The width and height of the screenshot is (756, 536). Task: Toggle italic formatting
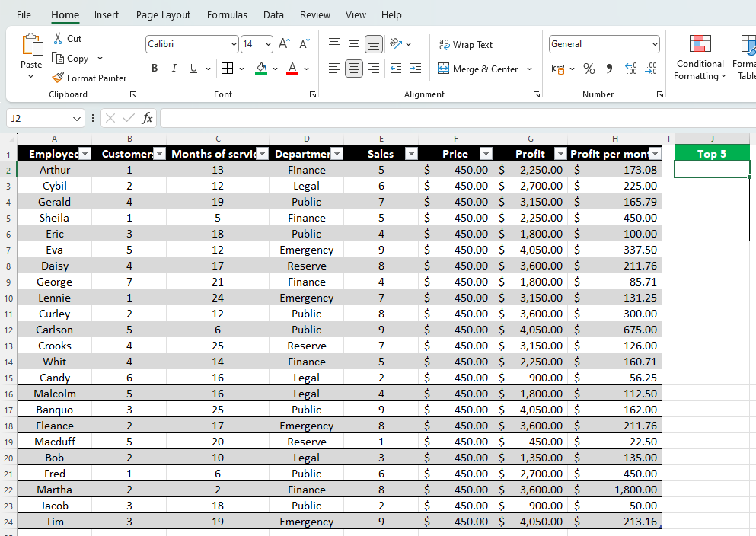pos(174,68)
